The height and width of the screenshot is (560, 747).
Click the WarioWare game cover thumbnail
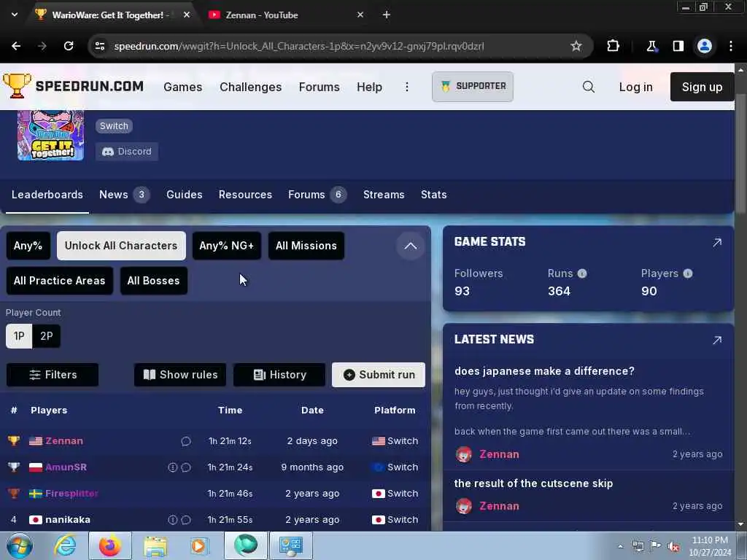pos(50,135)
